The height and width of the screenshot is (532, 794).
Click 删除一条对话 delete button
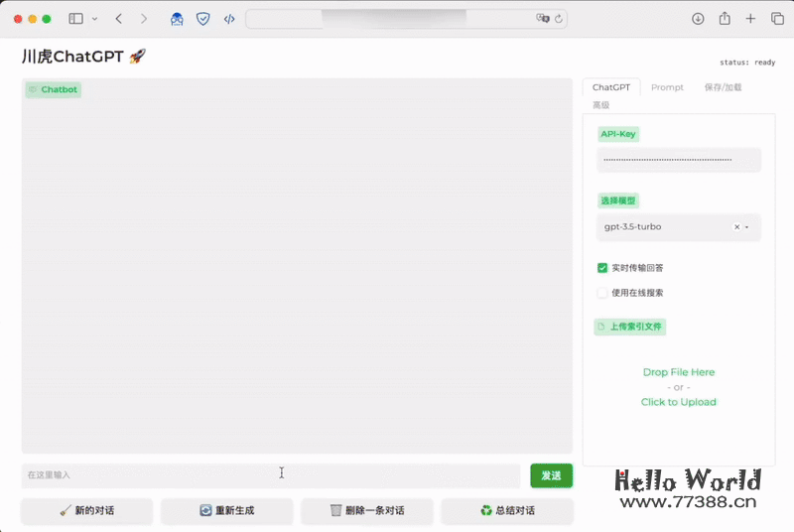[367, 511]
